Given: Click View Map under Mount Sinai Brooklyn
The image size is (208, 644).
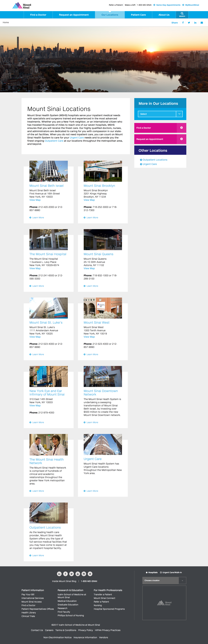Looking at the screenshot, I should [89, 200].
